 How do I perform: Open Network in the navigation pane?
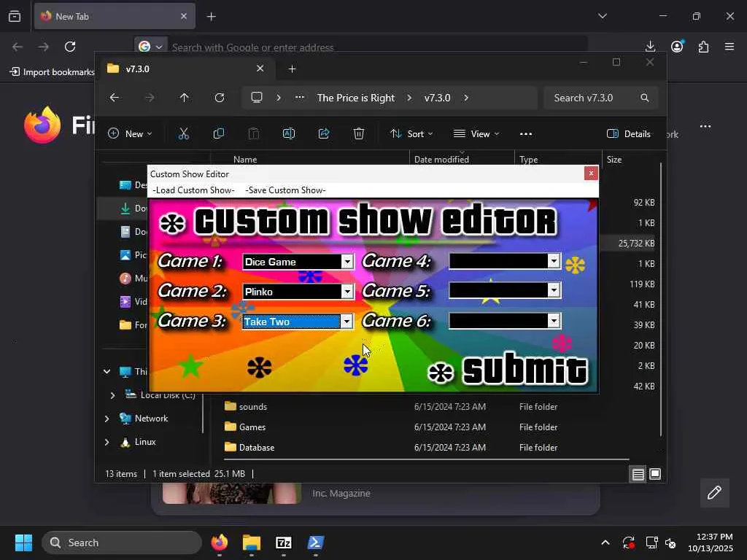click(x=151, y=418)
